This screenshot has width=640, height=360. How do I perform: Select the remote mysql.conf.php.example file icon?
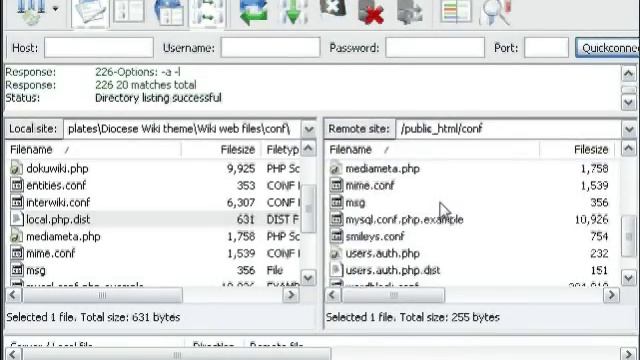(336, 219)
